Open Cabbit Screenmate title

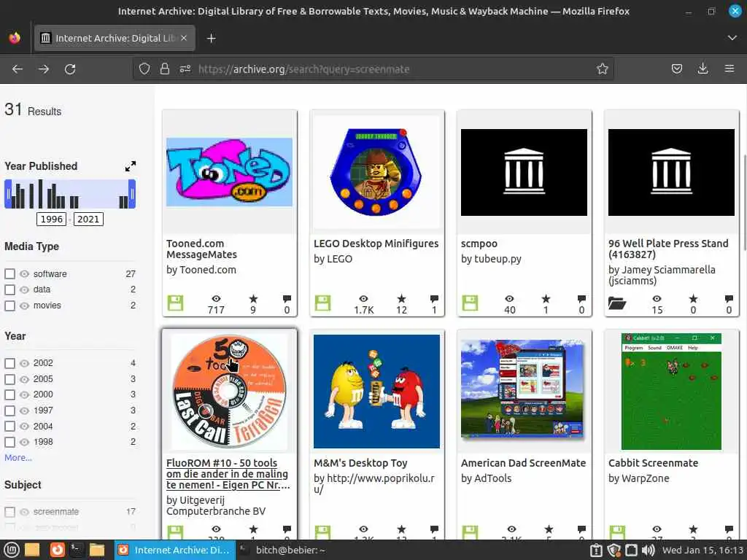pos(653,463)
